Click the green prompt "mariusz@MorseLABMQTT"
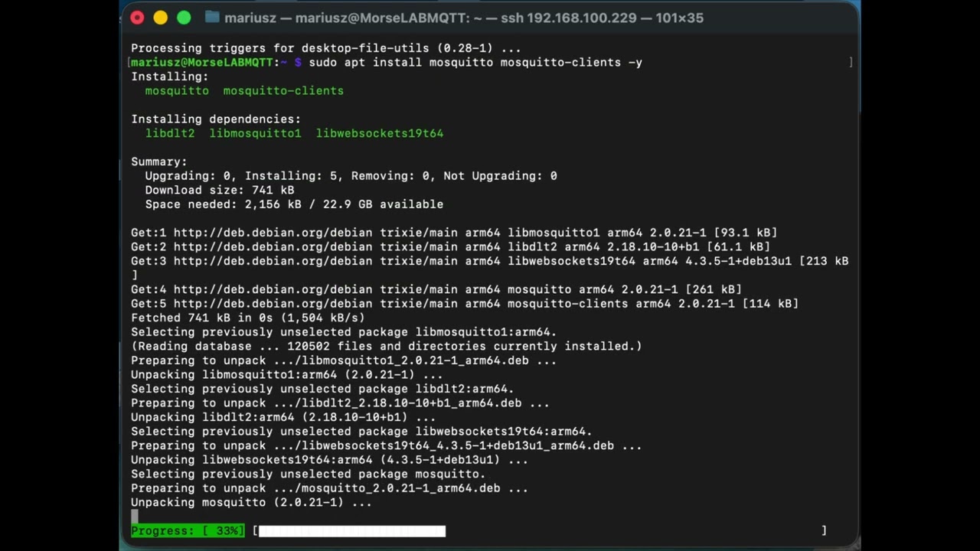The width and height of the screenshot is (980, 551). coord(202,62)
